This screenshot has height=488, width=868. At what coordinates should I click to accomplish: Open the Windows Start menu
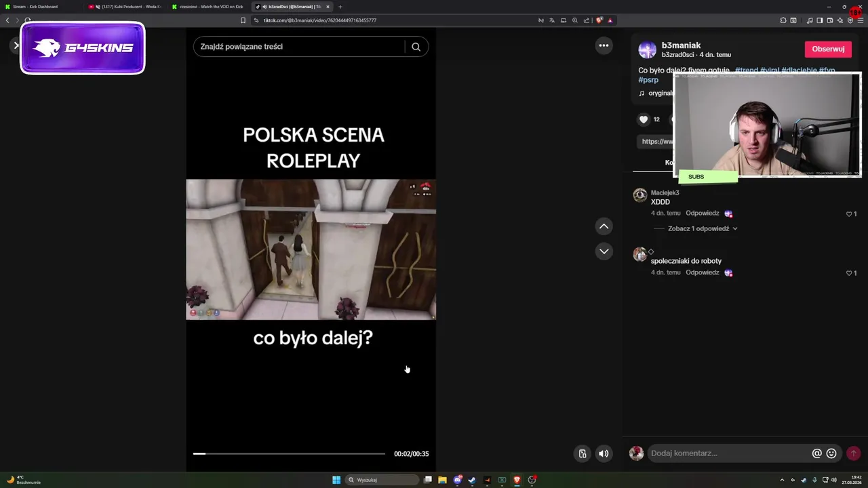pyautogui.click(x=336, y=480)
